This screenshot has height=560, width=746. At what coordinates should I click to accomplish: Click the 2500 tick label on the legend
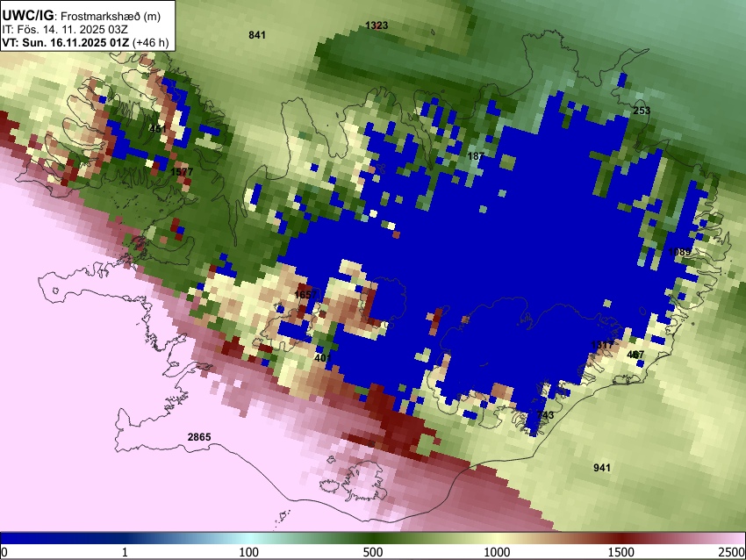coord(732,552)
